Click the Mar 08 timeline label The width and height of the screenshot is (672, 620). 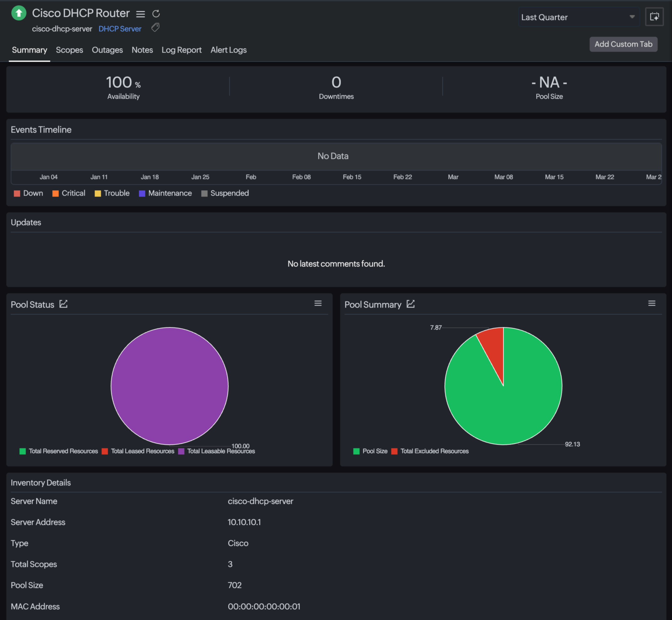coord(504,177)
